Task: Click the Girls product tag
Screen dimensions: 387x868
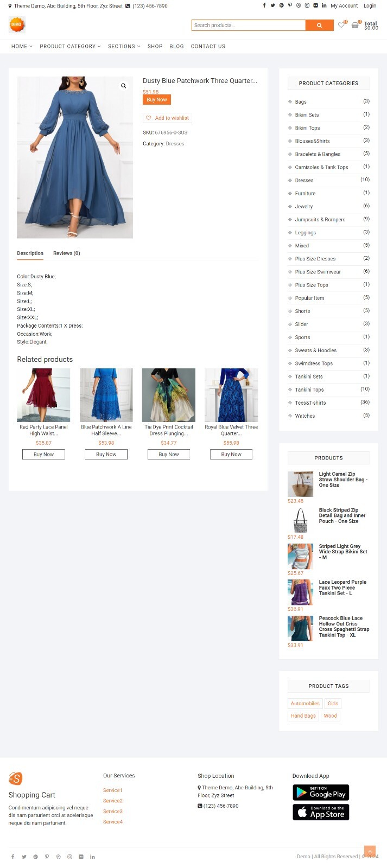Action: (333, 704)
